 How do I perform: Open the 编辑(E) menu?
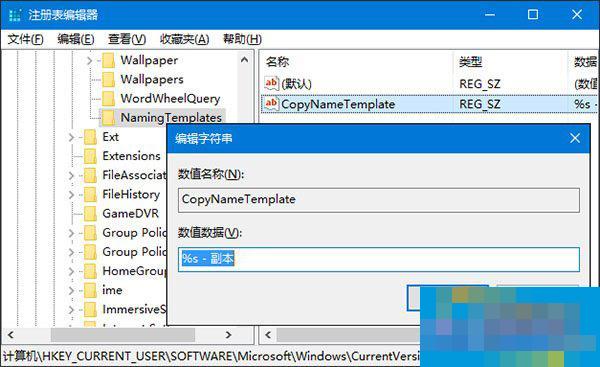(75, 39)
